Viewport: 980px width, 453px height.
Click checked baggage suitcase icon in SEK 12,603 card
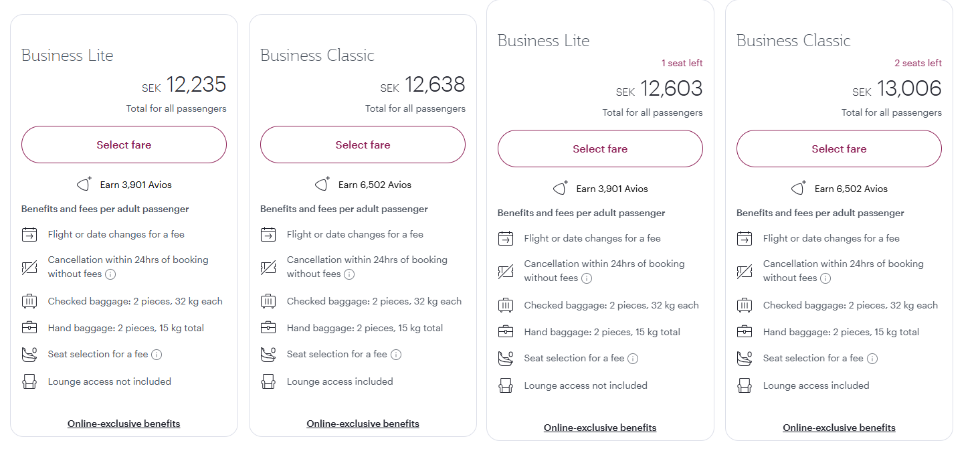tap(506, 306)
